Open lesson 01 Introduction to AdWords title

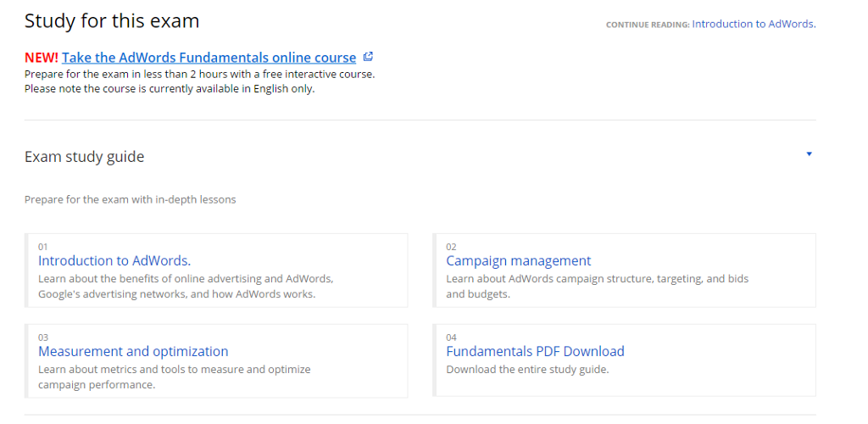tap(114, 260)
